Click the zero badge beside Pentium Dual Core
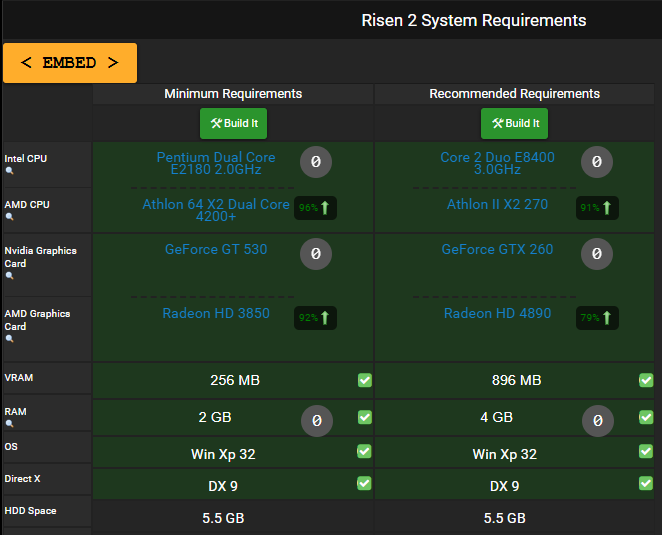This screenshot has width=662, height=535. (x=316, y=162)
